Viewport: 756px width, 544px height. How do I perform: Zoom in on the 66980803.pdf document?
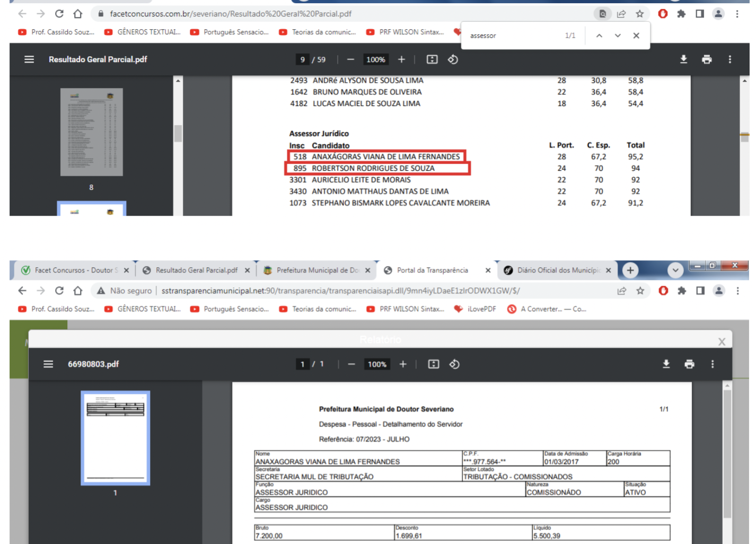[403, 364]
